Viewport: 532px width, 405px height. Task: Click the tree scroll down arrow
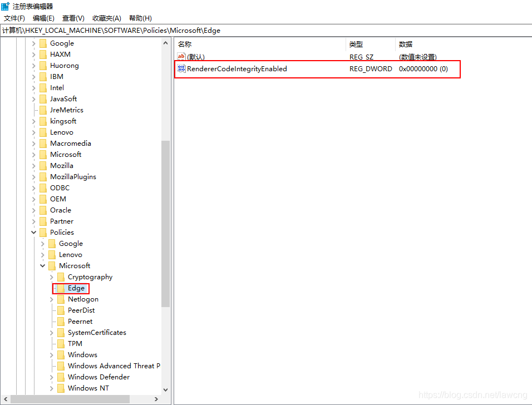[166, 390]
